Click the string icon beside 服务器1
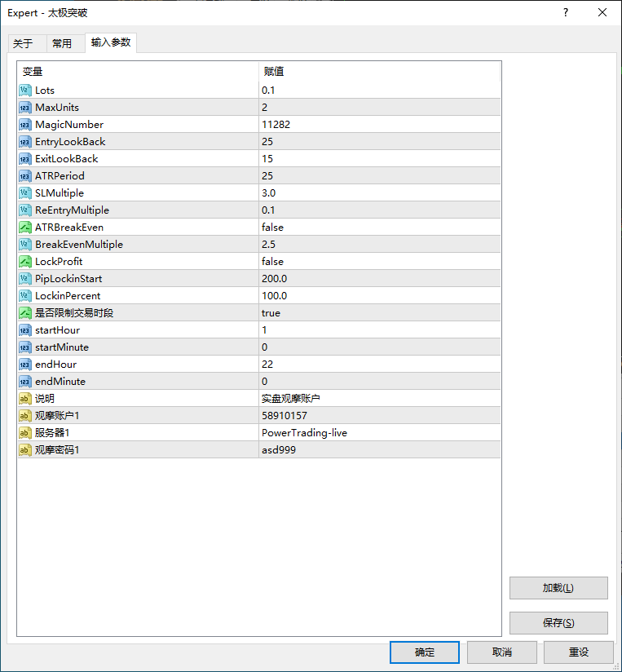The image size is (622, 672). coord(24,433)
